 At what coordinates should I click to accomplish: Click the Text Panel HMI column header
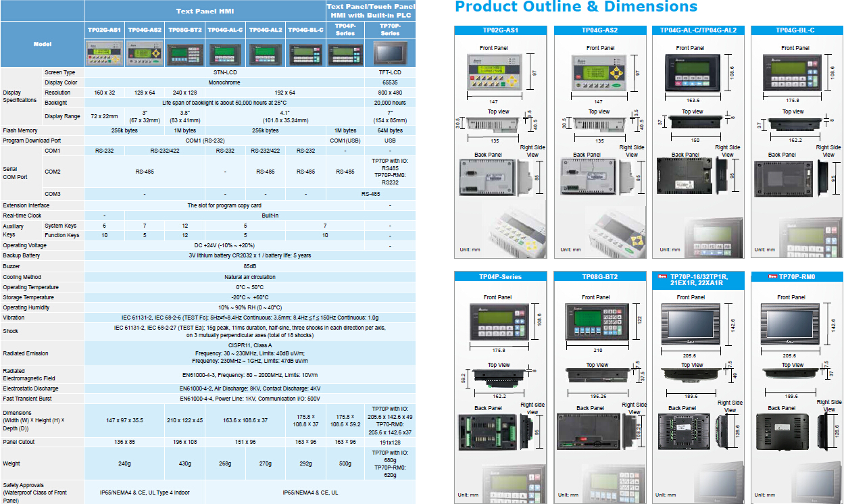pyautogui.click(x=203, y=11)
